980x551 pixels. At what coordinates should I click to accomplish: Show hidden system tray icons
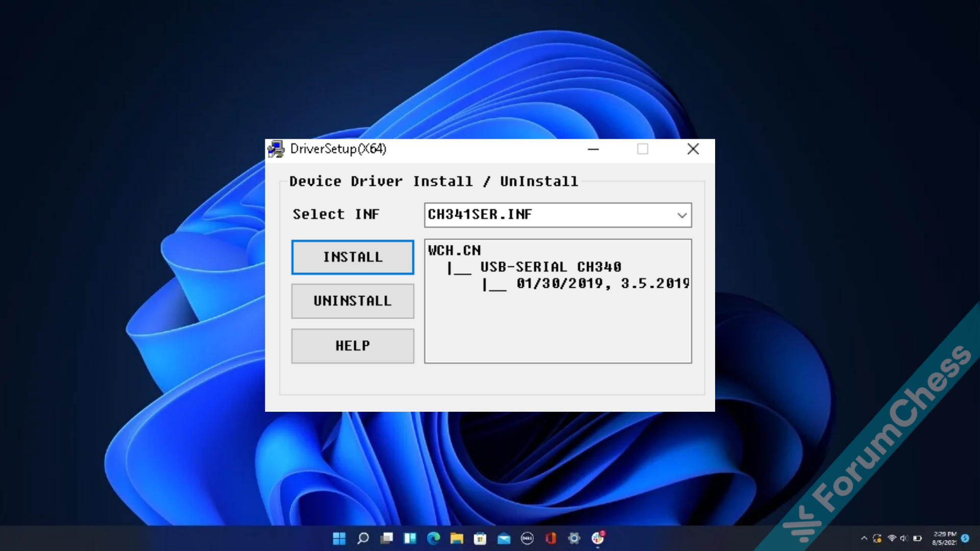(864, 538)
